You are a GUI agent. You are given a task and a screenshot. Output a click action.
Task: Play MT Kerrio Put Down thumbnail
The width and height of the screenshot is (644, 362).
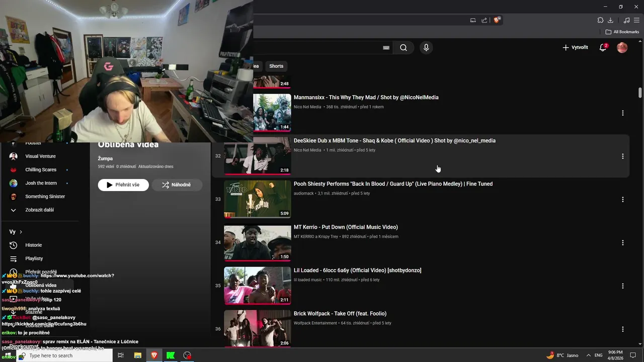258,242
